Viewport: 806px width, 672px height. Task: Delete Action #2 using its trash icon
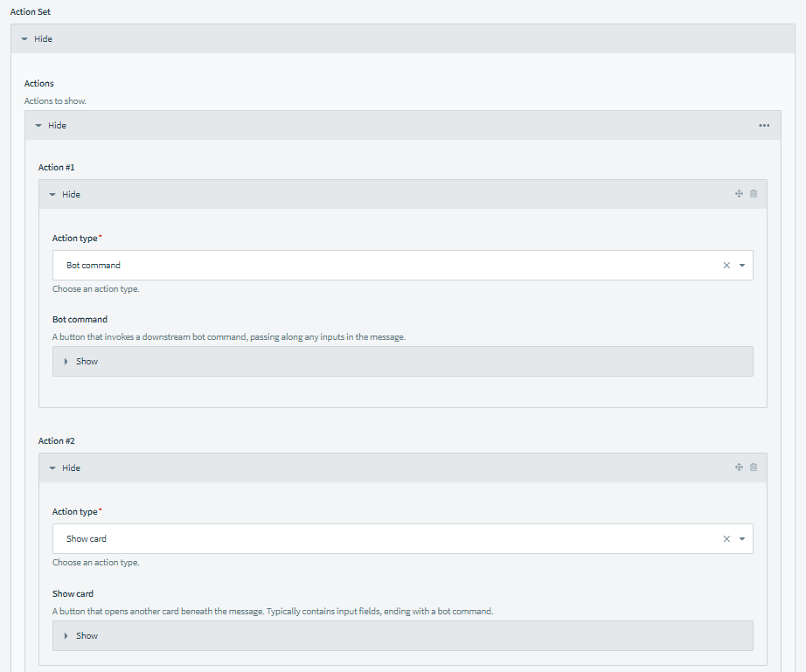pos(754,468)
